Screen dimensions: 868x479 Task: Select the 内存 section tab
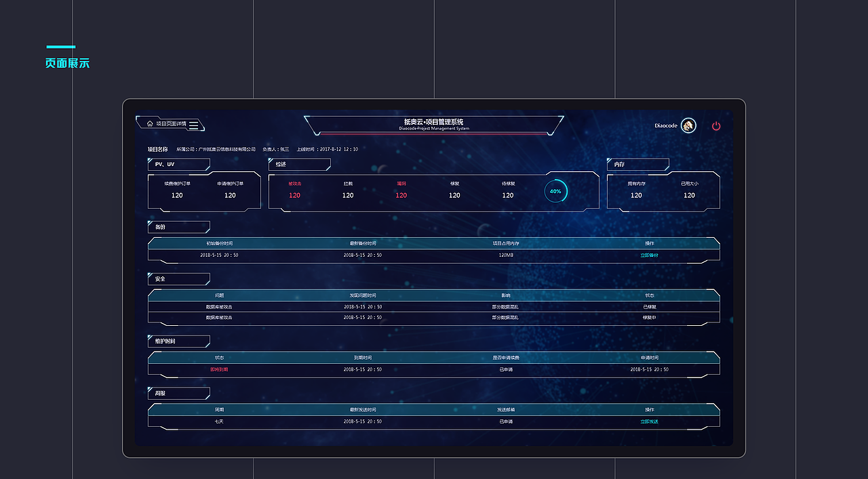pos(637,164)
